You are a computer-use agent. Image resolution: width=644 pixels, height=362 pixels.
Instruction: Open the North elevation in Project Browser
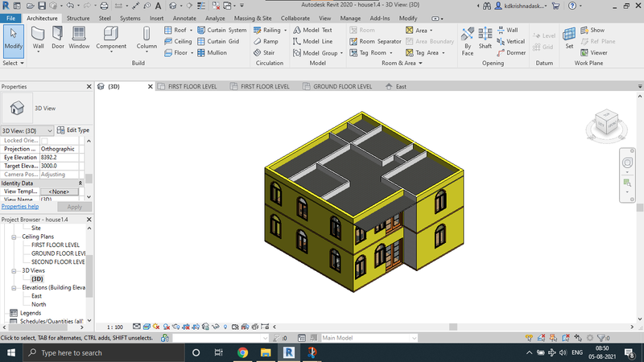click(39, 305)
